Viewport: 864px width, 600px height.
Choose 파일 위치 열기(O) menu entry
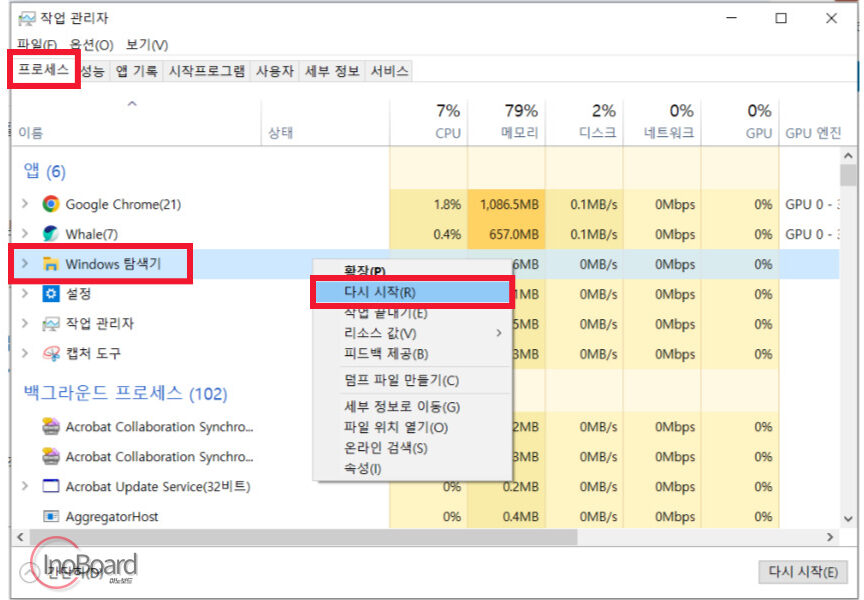click(x=413, y=427)
